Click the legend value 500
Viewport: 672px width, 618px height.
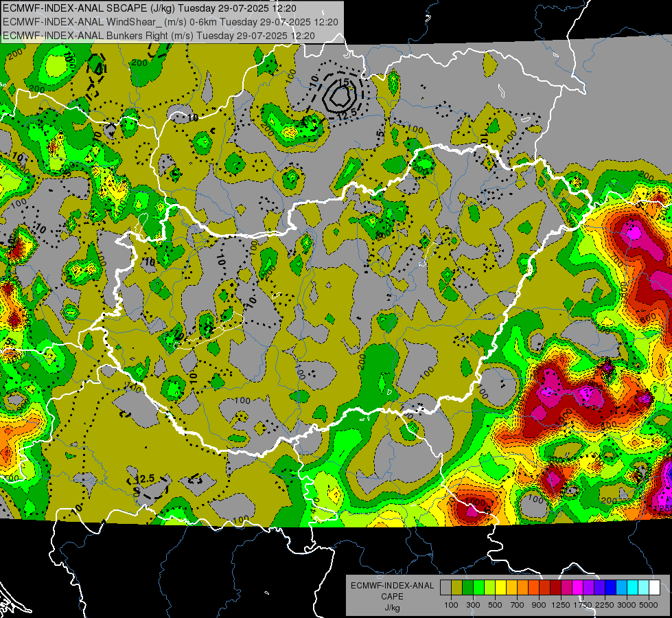[x=495, y=605]
